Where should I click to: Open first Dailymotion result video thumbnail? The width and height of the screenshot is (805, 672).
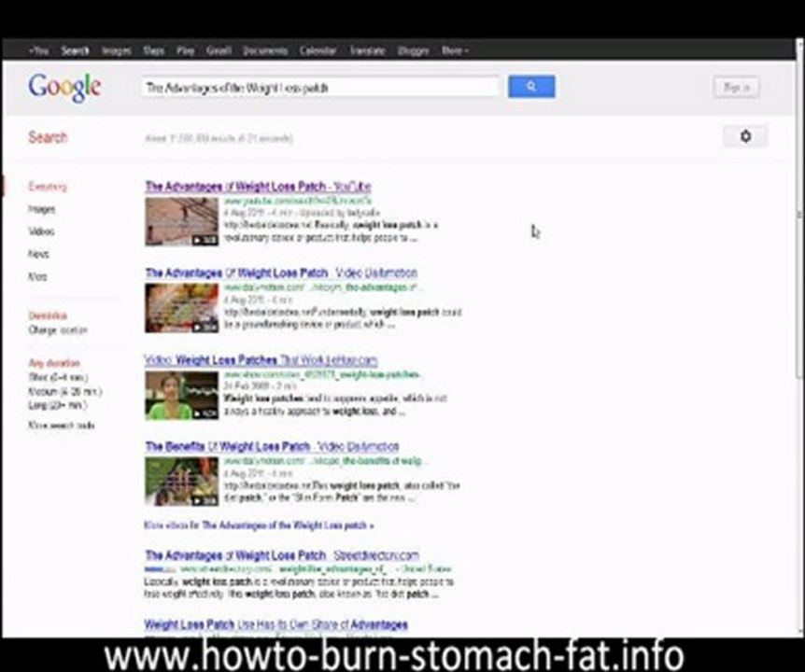182,308
